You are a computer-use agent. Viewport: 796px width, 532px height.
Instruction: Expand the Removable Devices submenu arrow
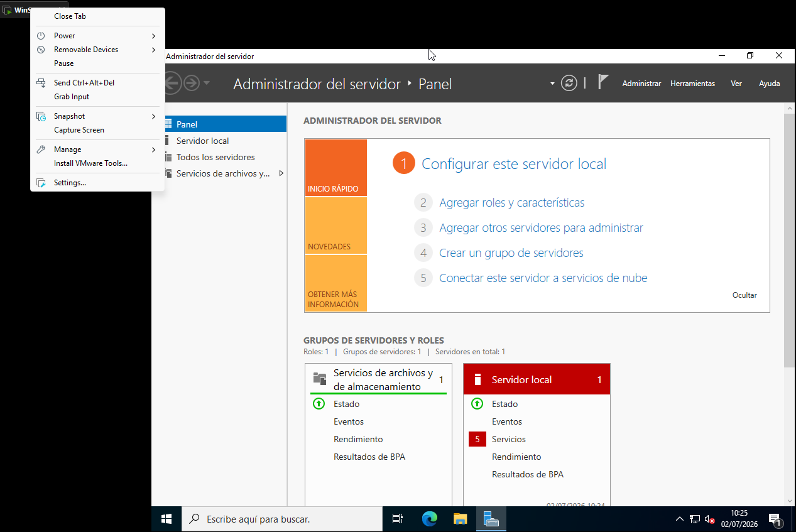pyautogui.click(x=154, y=50)
